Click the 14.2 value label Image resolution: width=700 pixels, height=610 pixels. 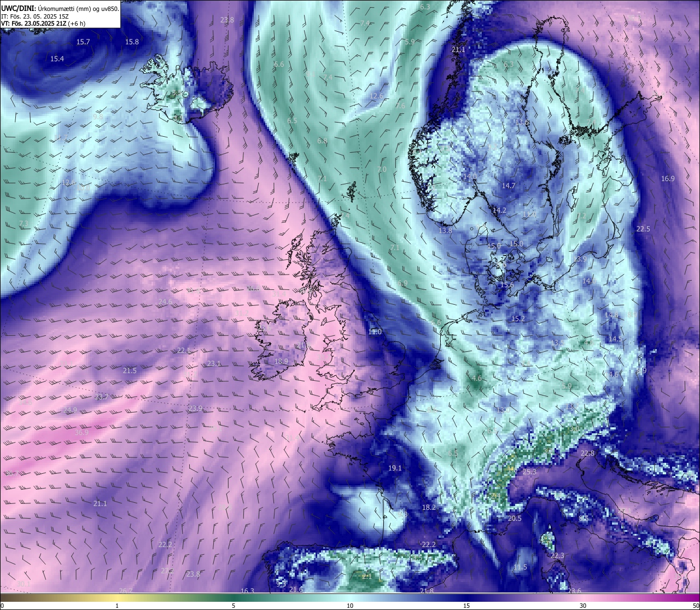(x=499, y=211)
